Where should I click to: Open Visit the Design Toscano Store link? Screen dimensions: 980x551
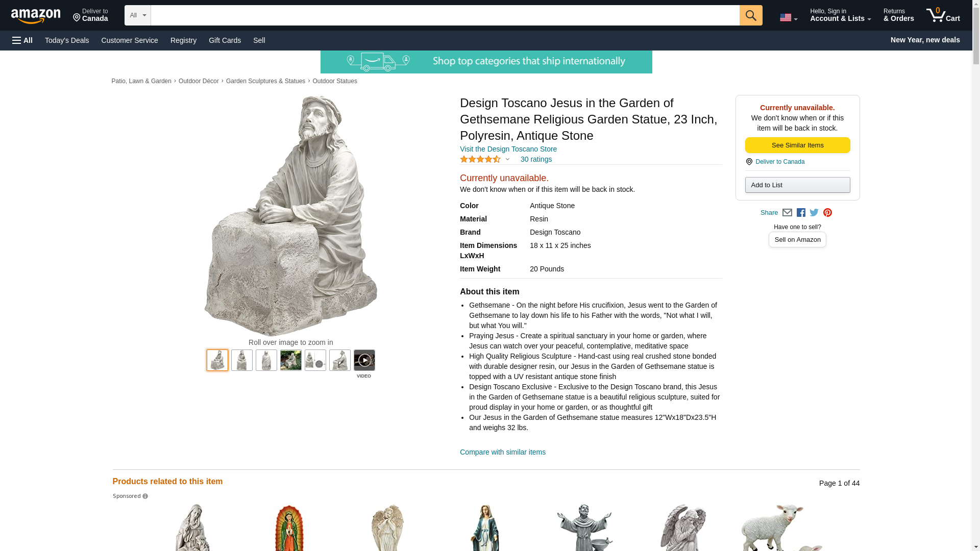coord(508,149)
